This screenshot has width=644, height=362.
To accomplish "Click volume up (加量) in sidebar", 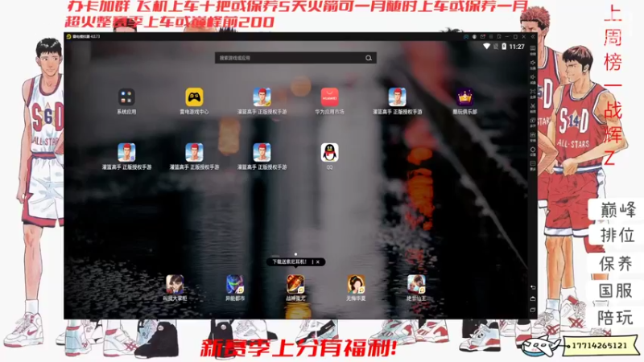I will (533, 64).
